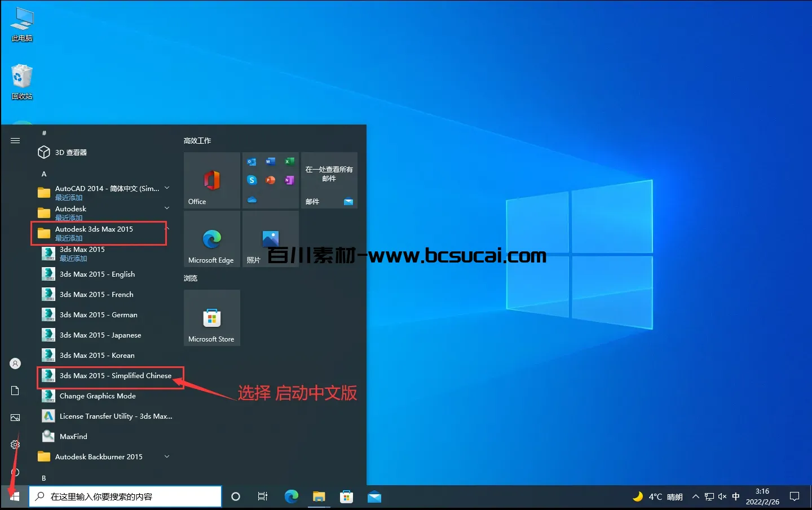Open the 照片 Photos tile
Screen dimensions: 812x510
[271, 239]
